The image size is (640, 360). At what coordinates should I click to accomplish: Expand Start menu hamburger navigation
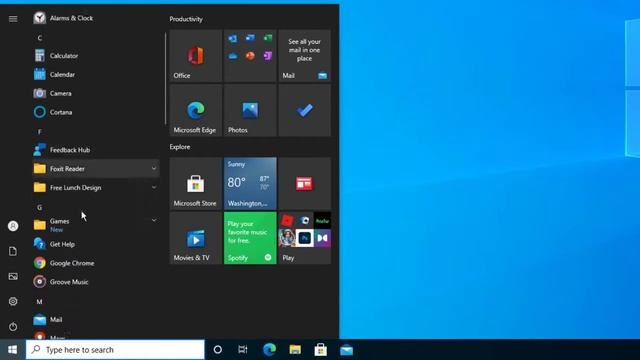tap(13, 19)
